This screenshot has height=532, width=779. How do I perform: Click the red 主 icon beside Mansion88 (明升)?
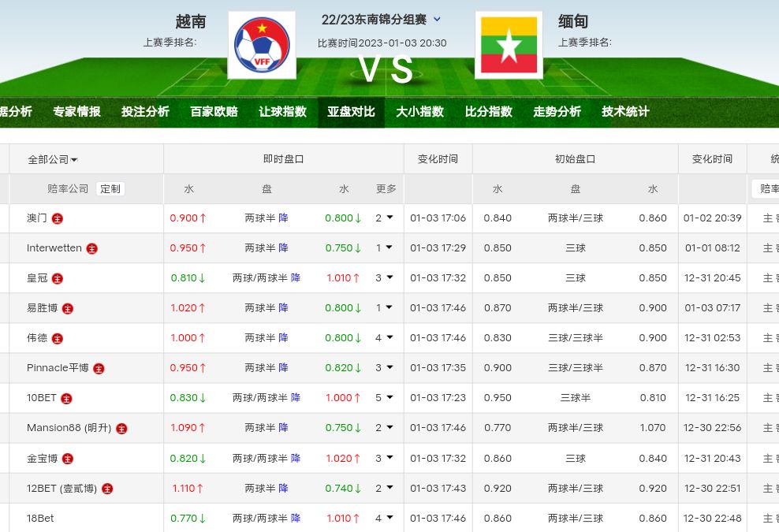click(121, 428)
